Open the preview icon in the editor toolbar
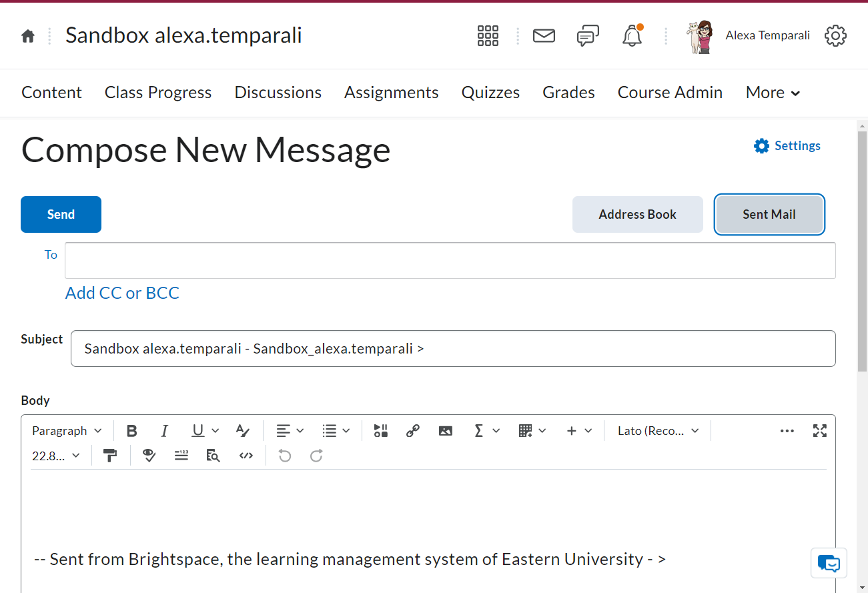This screenshot has width=868, height=593. click(x=213, y=456)
